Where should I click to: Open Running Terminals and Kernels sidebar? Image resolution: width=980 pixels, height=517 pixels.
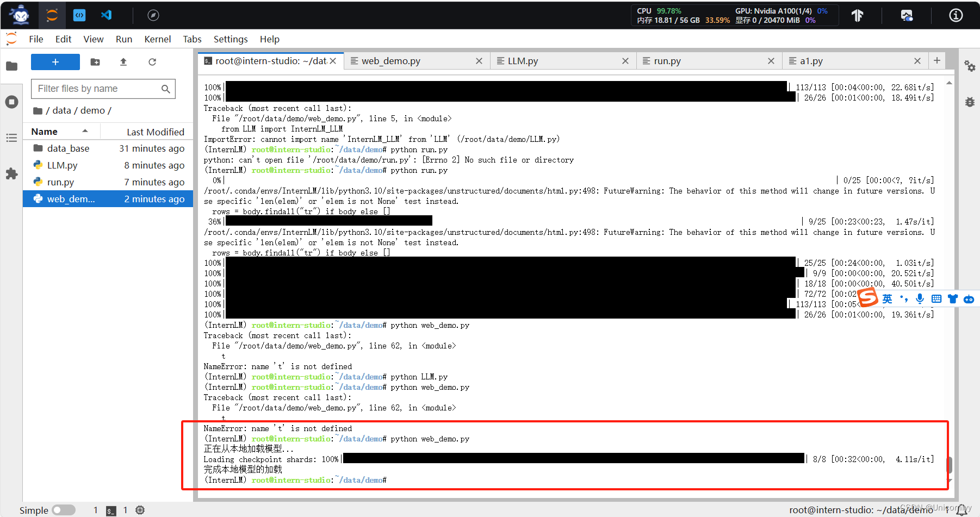(x=11, y=102)
